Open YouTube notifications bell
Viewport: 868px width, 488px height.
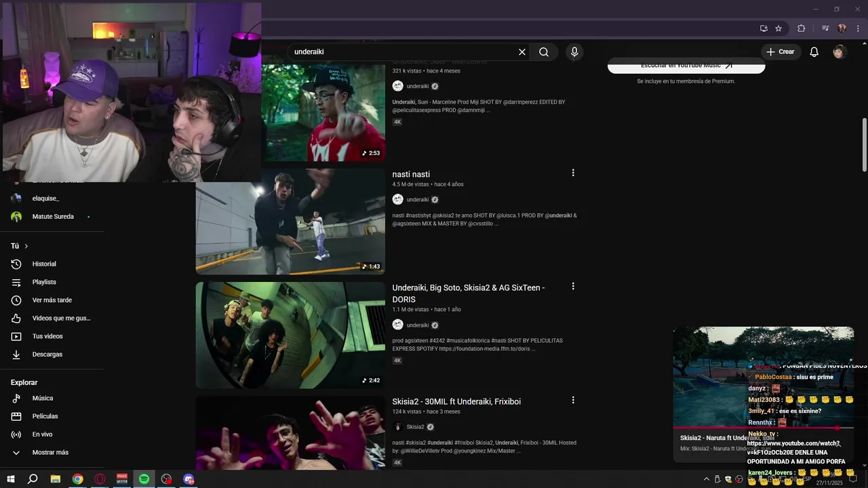[814, 52]
